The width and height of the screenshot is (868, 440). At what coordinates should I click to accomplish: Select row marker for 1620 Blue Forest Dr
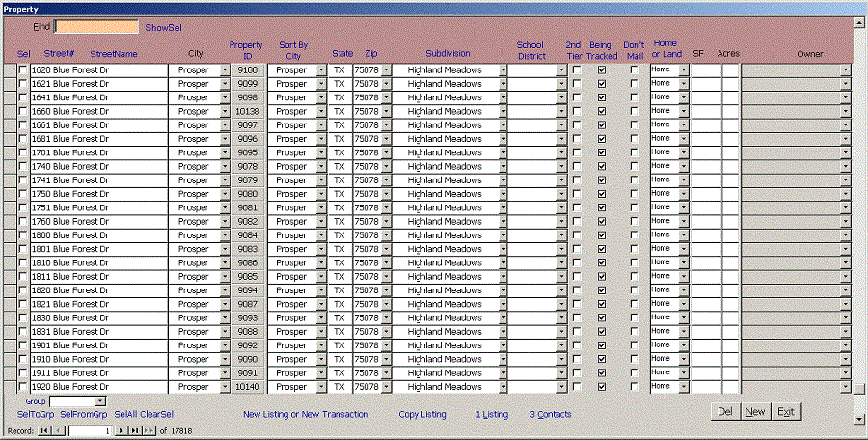[10, 70]
